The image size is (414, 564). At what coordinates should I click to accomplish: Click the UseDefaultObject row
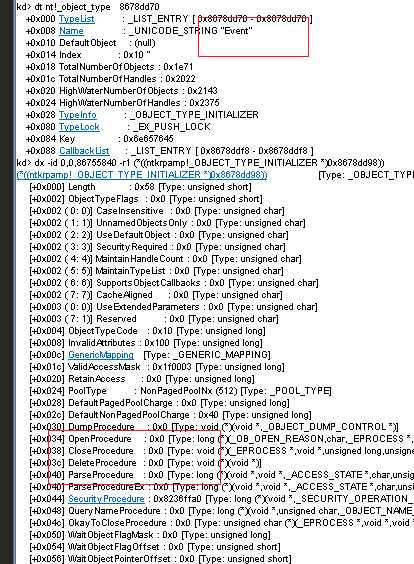(x=159, y=235)
